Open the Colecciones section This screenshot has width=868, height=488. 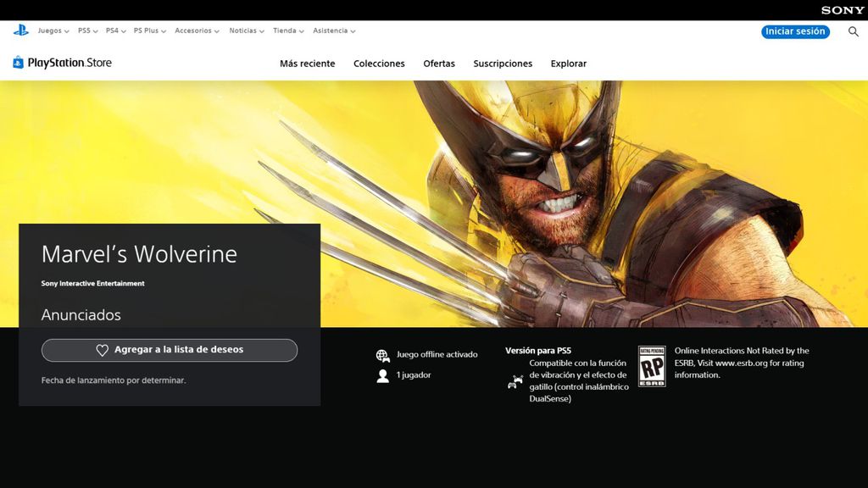tap(379, 64)
